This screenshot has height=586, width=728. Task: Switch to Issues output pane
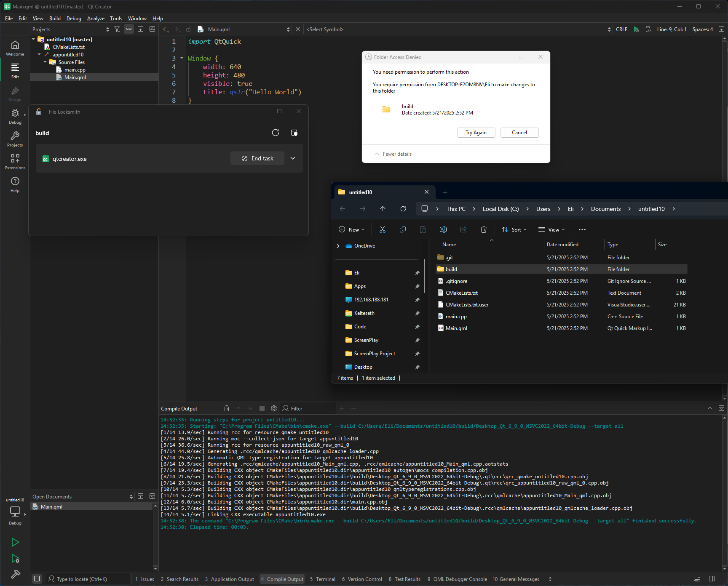[145, 579]
